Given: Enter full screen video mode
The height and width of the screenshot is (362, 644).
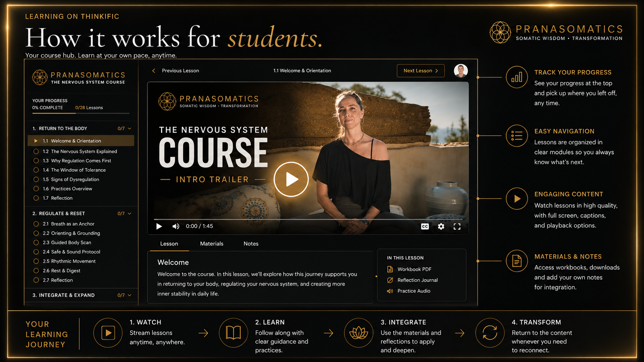Looking at the screenshot, I should tap(457, 227).
